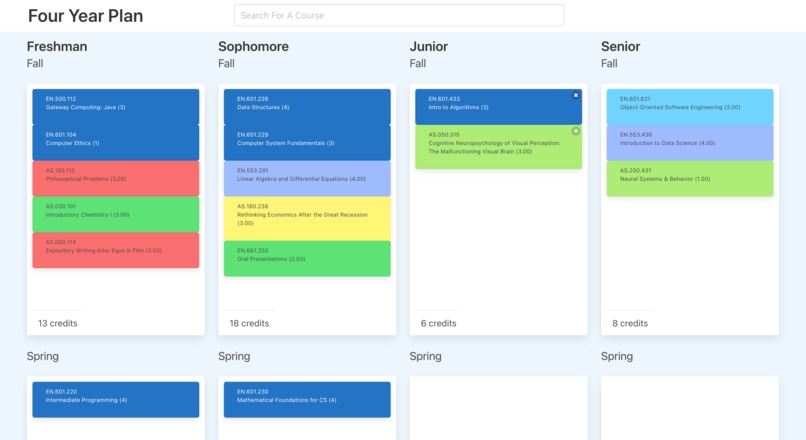
Task: Remove Cognitive Neuropsychology course via its X icon
Action: (576, 131)
